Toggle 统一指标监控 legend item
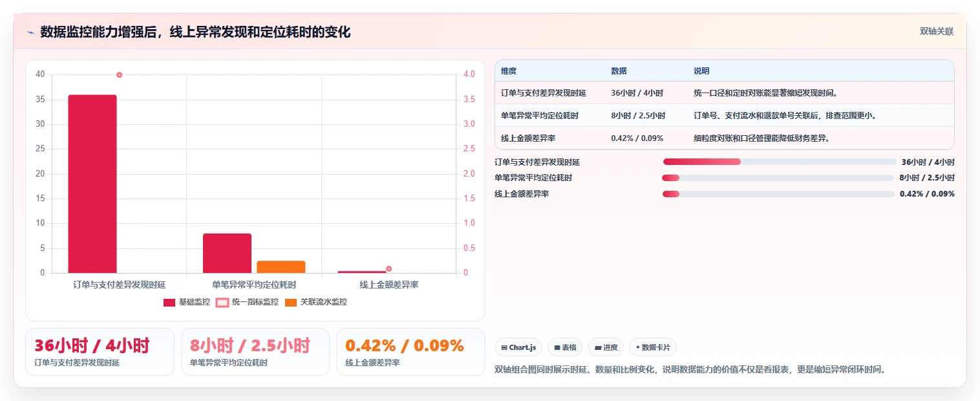Image resolution: width=980 pixels, height=401 pixels. (x=247, y=302)
